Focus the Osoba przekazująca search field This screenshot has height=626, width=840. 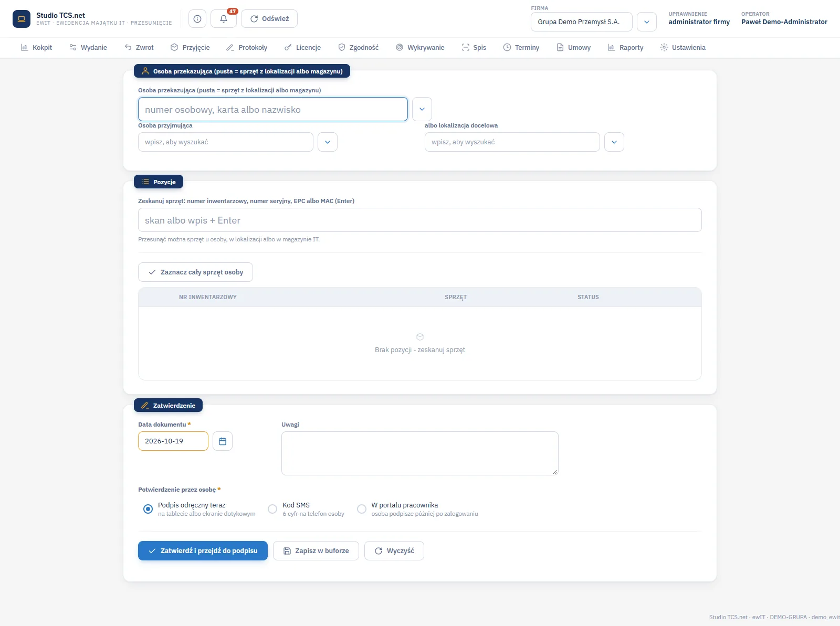click(x=273, y=109)
